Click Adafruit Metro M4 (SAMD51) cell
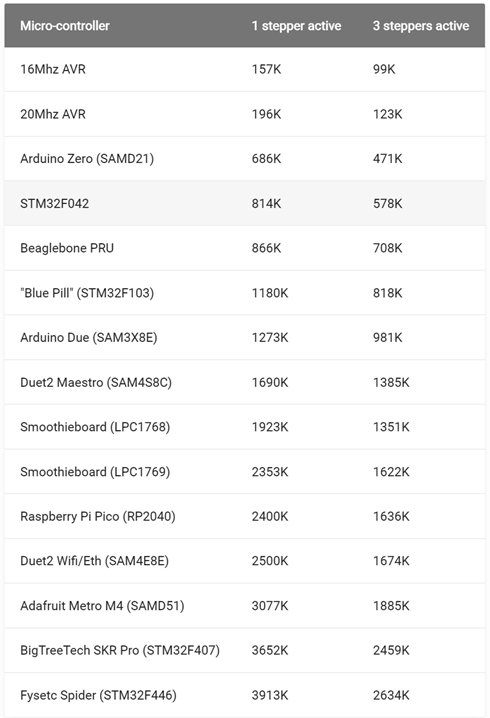The width and height of the screenshot is (490, 718). (102, 606)
